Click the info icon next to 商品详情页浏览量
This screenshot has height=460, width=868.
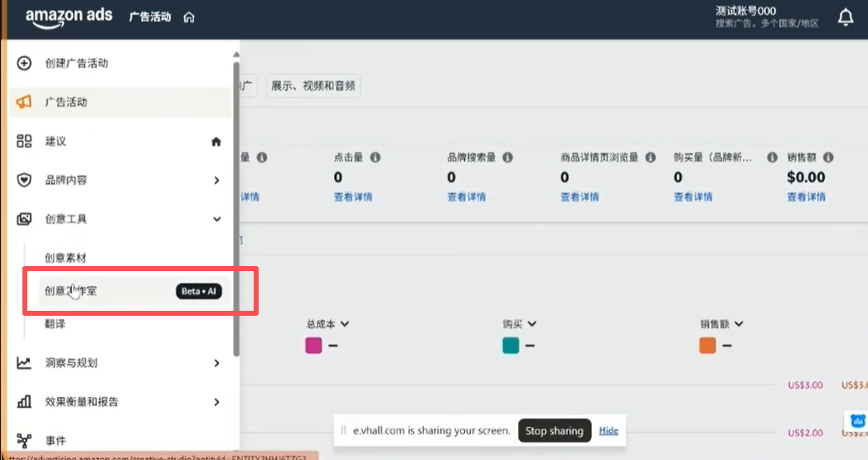(651, 157)
